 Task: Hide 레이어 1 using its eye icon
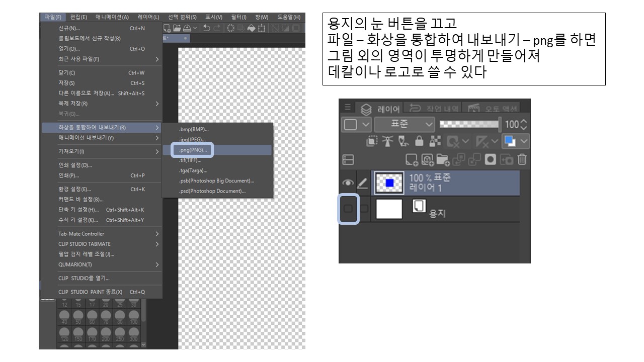347,183
